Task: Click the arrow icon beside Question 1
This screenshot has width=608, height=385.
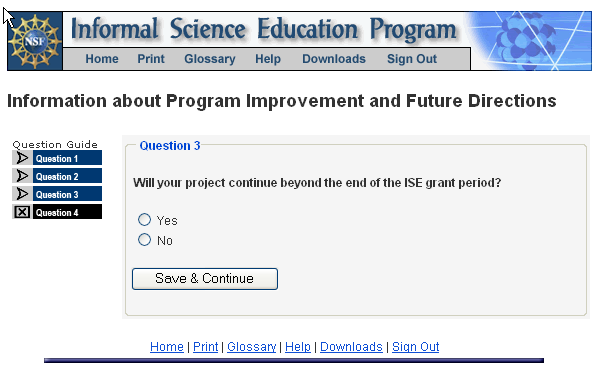Action: (x=22, y=158)
